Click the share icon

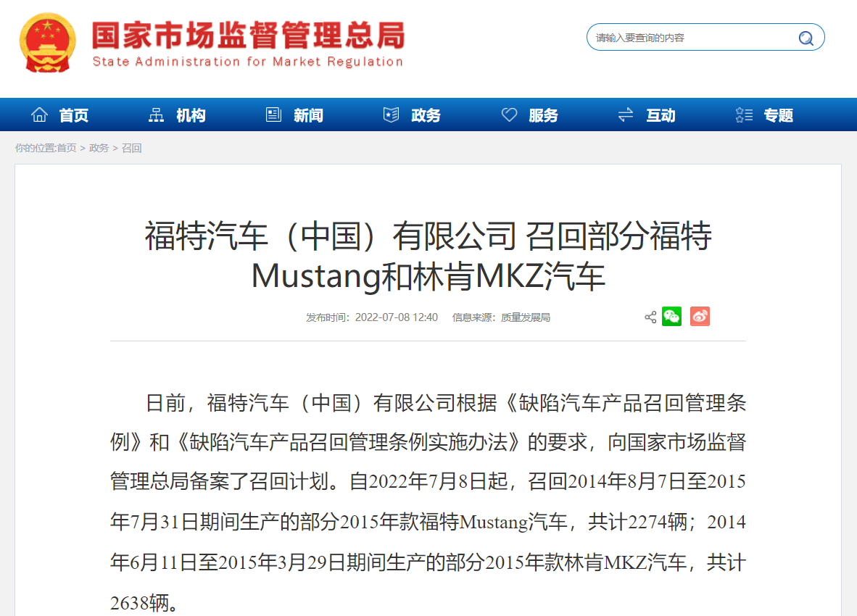[x=650, y=317]
